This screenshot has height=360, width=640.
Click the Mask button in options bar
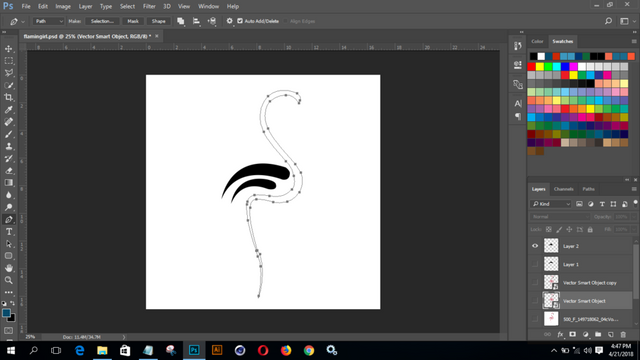[x=133, y=21]
